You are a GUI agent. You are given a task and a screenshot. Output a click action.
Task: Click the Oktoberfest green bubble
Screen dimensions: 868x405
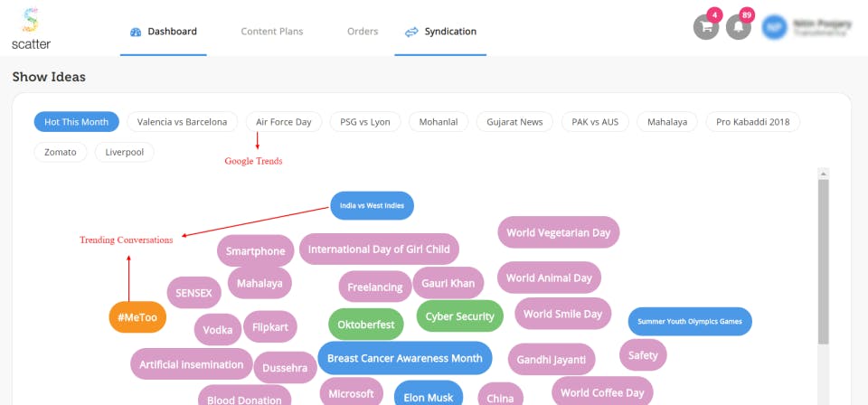365,324
